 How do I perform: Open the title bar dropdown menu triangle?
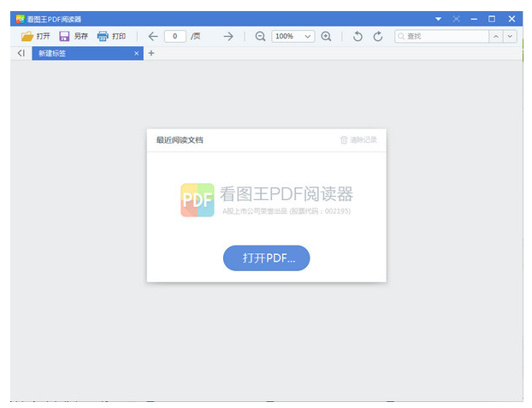[x=439, y=19]
